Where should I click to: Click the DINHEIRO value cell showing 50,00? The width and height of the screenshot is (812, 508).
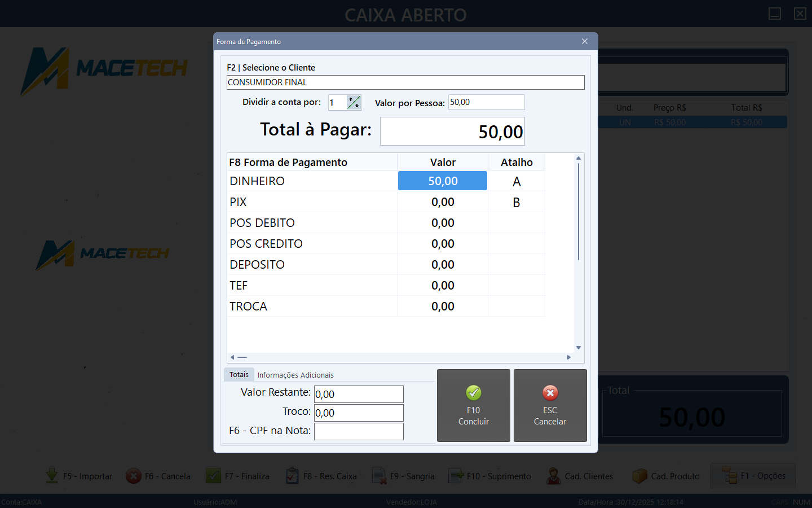click(442, 181)
